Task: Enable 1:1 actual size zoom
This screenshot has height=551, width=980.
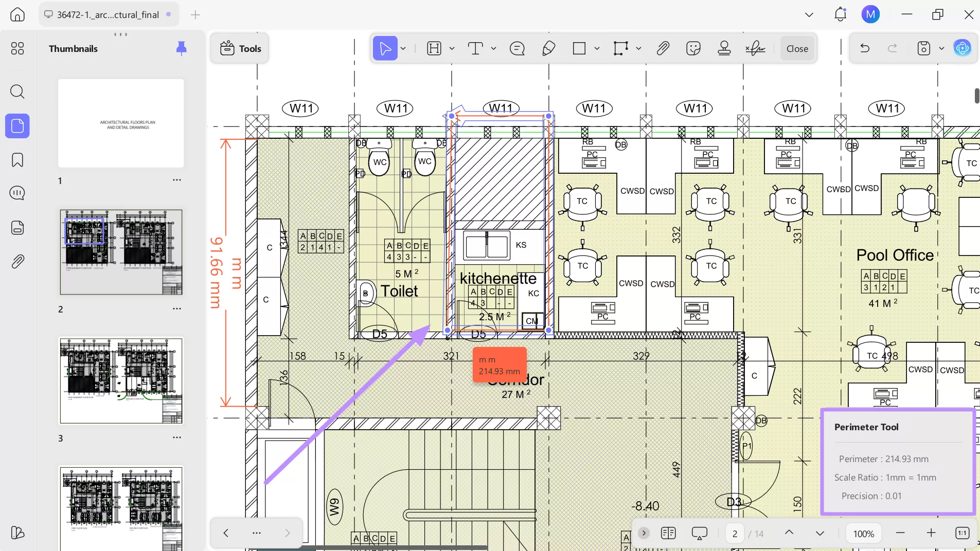Action: tap(962, 534)
